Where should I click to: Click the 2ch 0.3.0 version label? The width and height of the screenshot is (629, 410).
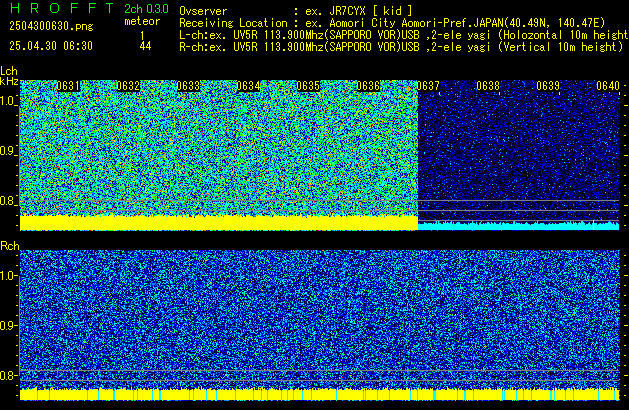coord(146,8)
